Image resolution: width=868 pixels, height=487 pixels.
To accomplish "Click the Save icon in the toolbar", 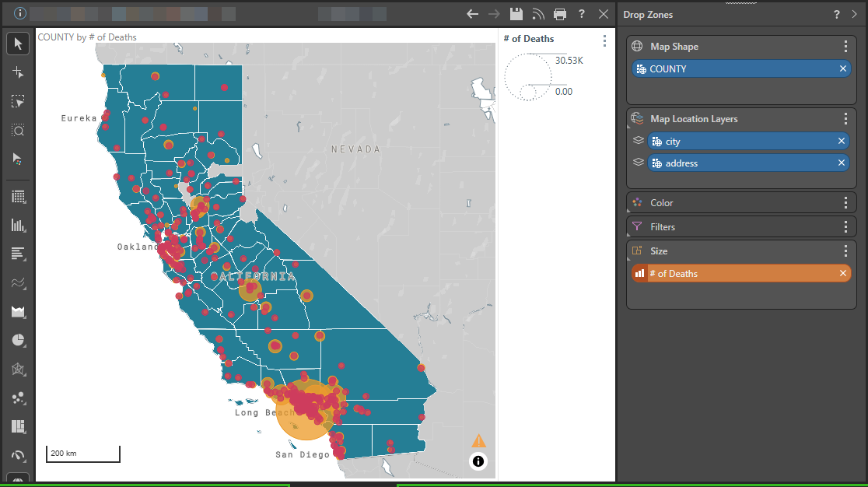I will pyautogui.click(x=516, y=13).
